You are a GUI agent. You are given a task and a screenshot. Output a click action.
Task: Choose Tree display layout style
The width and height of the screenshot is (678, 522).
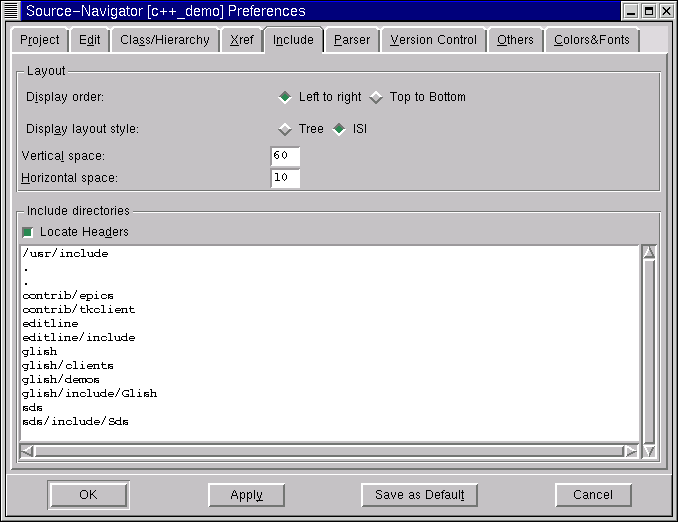click(301, 129)
